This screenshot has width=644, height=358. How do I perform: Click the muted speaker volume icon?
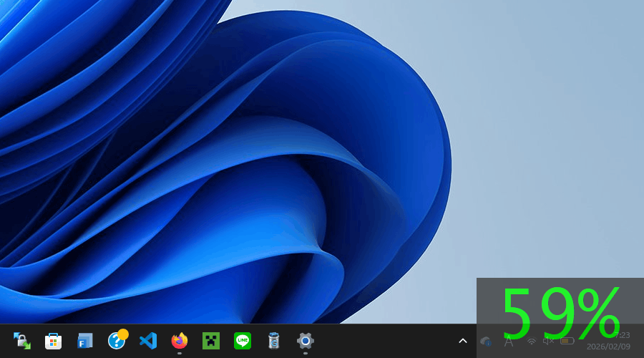coord(548,341)
